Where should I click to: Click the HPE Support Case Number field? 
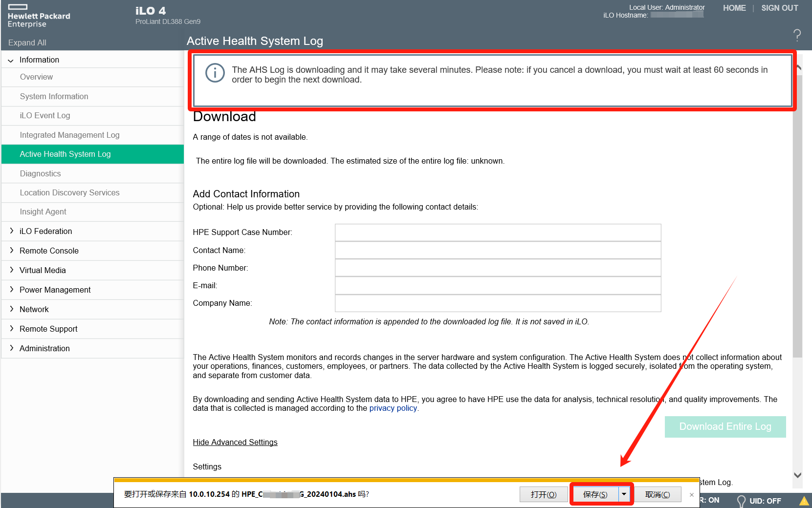click(498, 233)
